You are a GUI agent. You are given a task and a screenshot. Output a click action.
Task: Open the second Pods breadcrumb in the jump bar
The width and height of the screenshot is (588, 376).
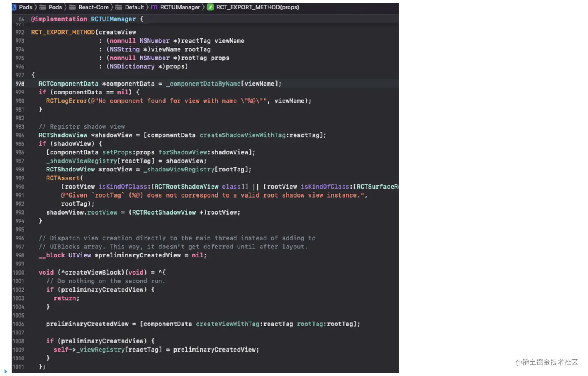[55, 7]
